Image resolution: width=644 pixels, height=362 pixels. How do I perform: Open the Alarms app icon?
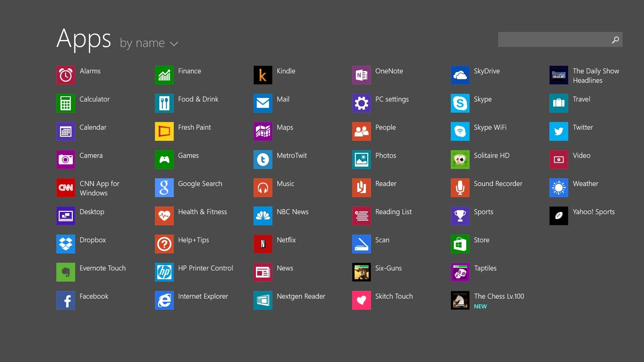tap(66, 75)
